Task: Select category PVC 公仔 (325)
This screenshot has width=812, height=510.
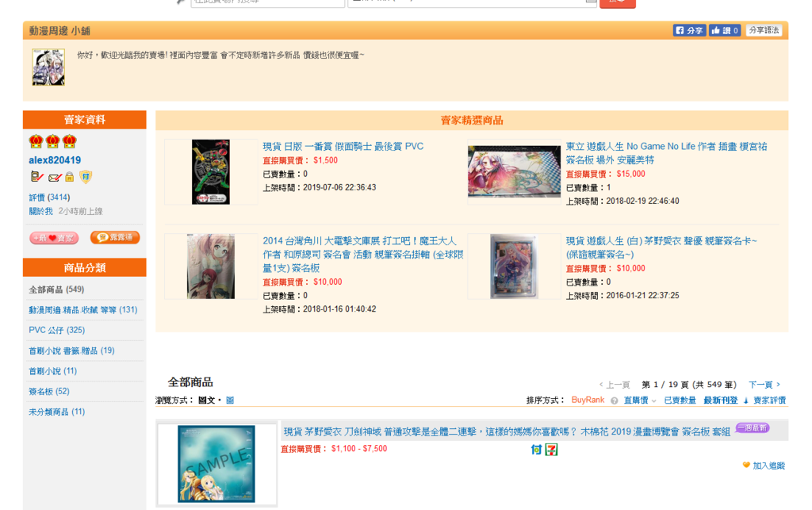Action: 57,330
